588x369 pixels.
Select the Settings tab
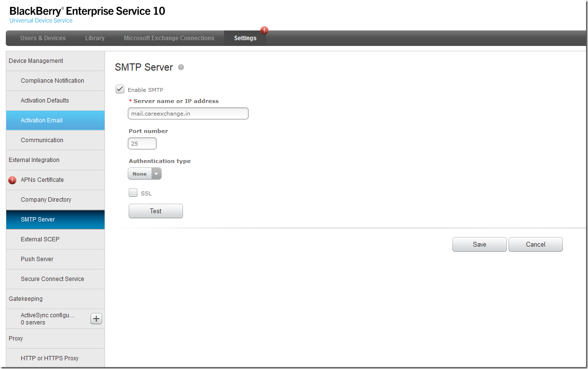(245, 38)
